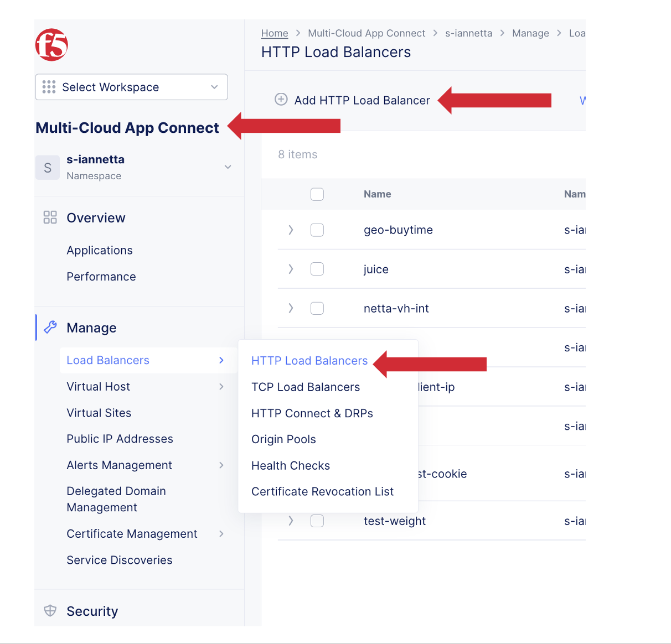671x644 pixels.
Task: Open the Virtual Host sidebar item
Action: coord(99,387)
